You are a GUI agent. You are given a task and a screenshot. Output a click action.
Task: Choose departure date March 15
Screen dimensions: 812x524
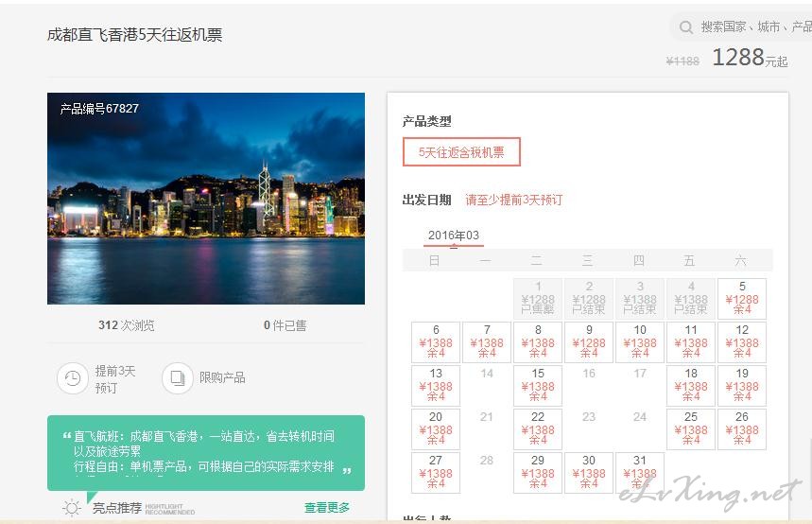tap(538, 386)
